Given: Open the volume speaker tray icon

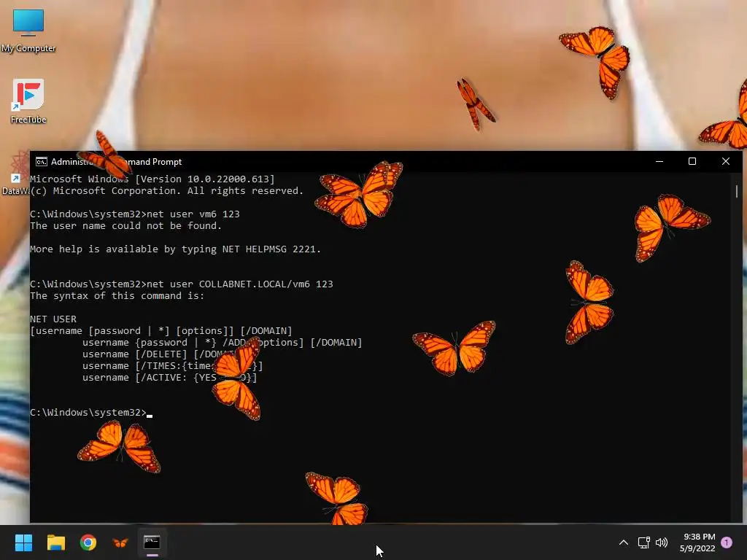Looking at the screenshot, I should [x=662, y=542].
